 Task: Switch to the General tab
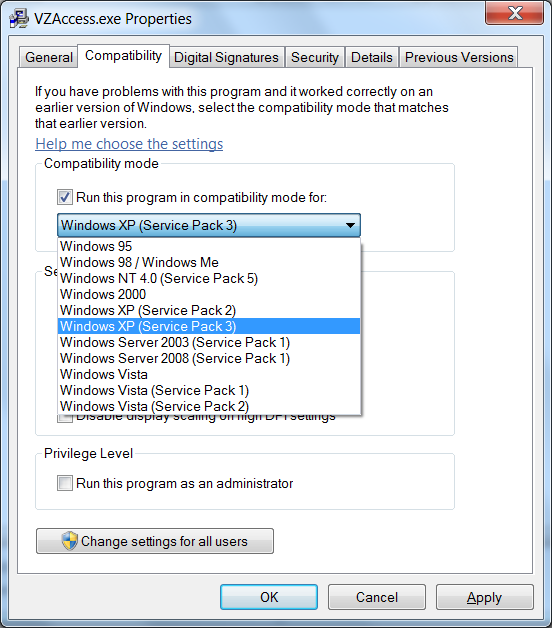pos(48,57)
